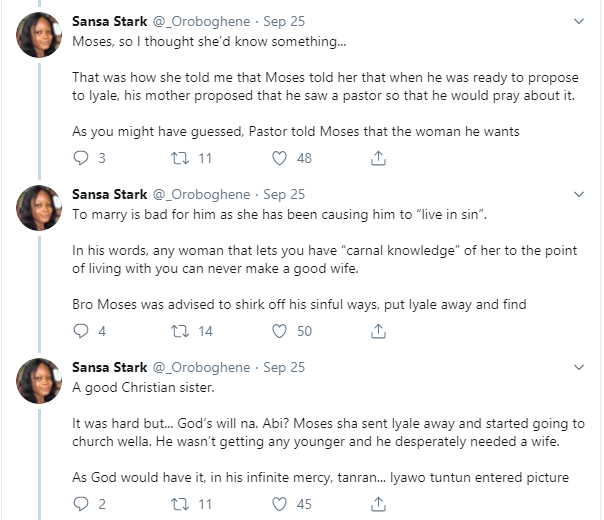Open the first tweet's more options chevron

click(579, 20)
